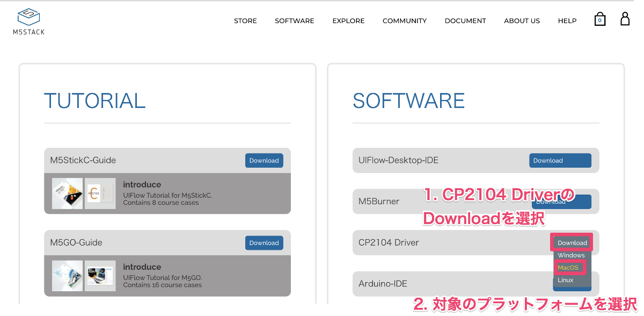Download the M5StickC-Guide tutorial

[x=264, y=160]
